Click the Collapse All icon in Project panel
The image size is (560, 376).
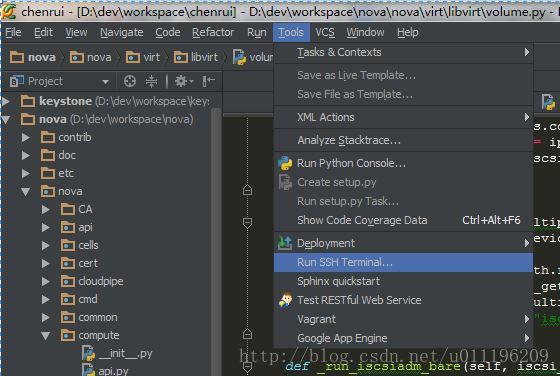point(151,81)
